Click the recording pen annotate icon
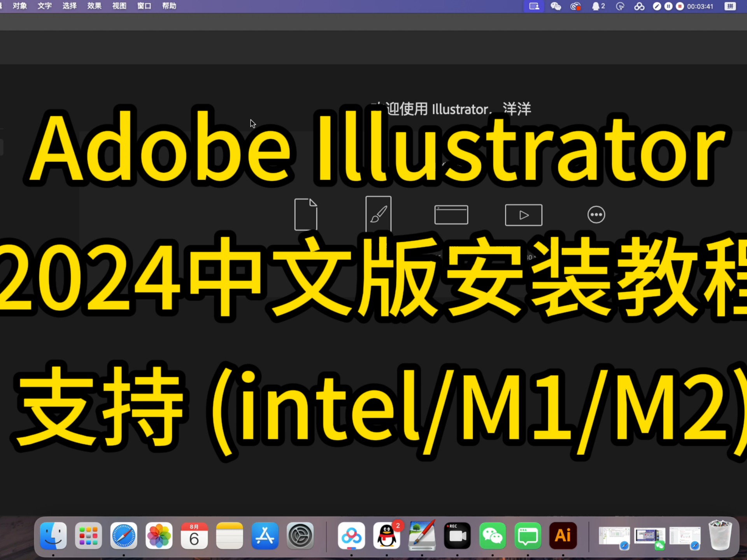This screenshot has height=560, width=747. pos(657,6)
